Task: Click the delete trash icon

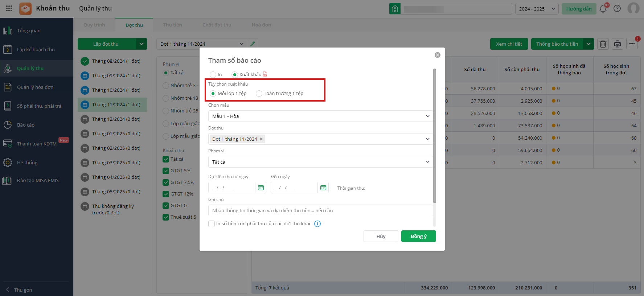Action: click(603, 44)
